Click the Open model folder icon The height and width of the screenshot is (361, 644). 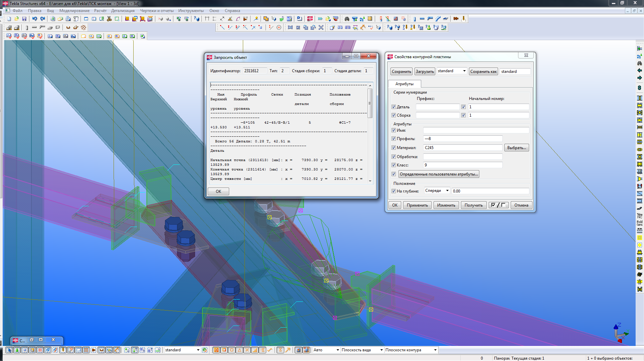coord(16,19)
